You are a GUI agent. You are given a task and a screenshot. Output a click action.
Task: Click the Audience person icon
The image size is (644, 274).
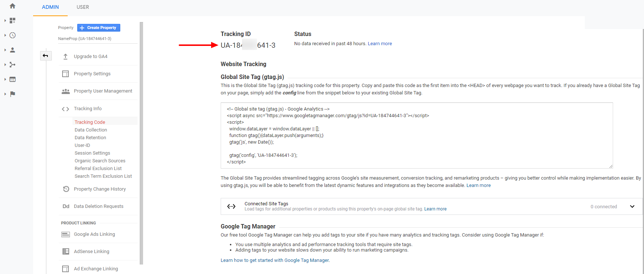(12, 50)
